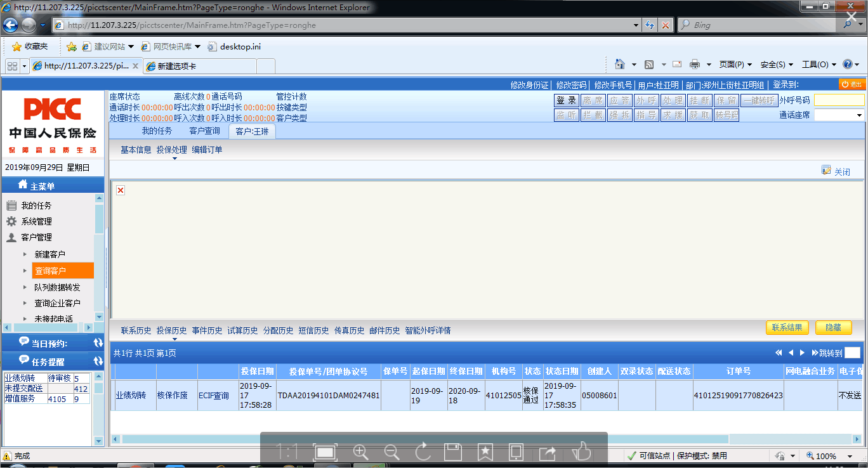This screenshot has width=868, height=468.
Task: Open the 编辑订单 section
Action: tap(207, 150)
